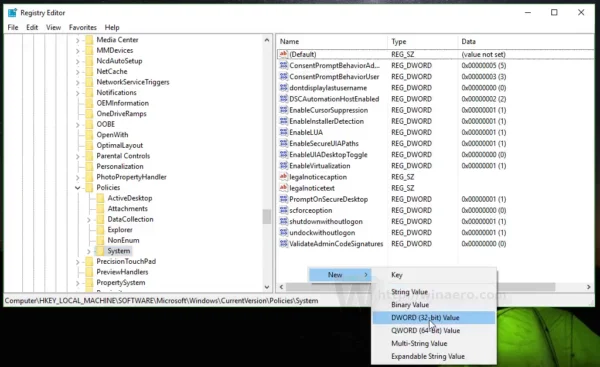
Task: Select the PreviewHandlers key
Action: coord(122,272)
